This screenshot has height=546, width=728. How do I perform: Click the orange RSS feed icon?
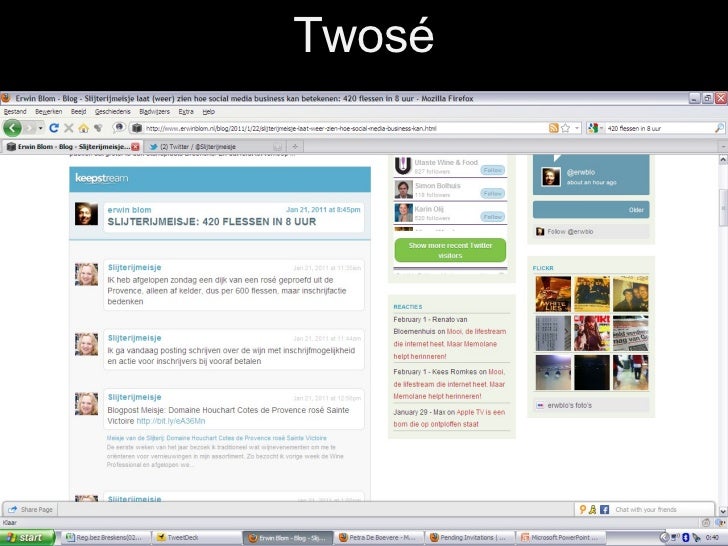click(x=553, y=128)
